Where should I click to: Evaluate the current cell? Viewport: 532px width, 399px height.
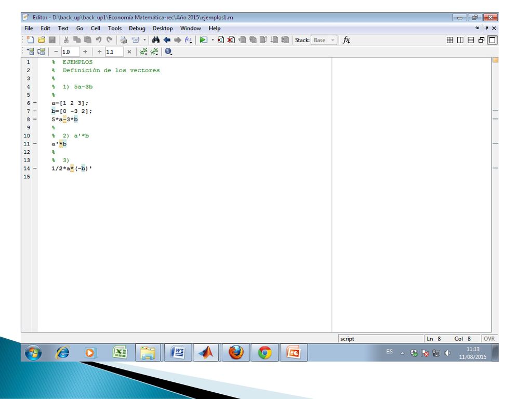click(31, 51)
